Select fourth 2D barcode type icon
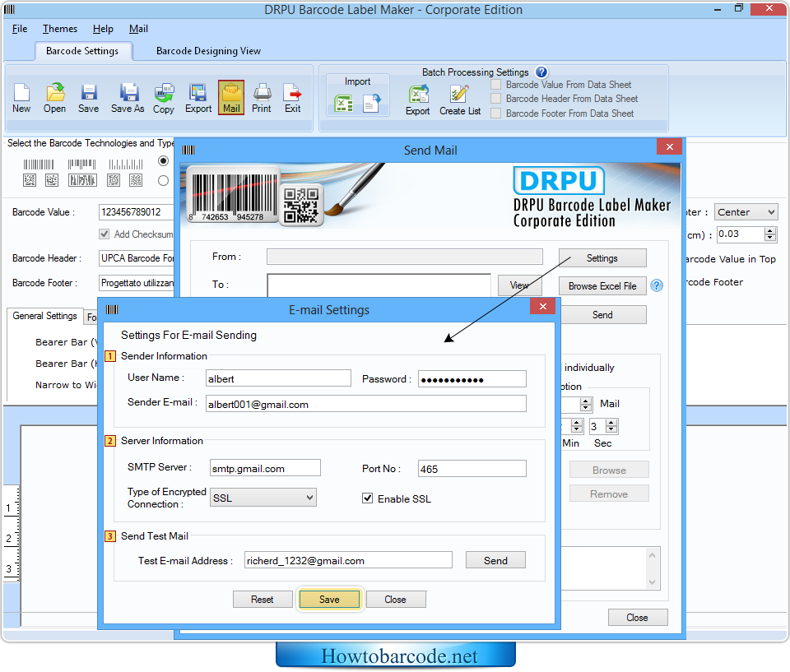This screenshot has width=790, height=672. 114,180
